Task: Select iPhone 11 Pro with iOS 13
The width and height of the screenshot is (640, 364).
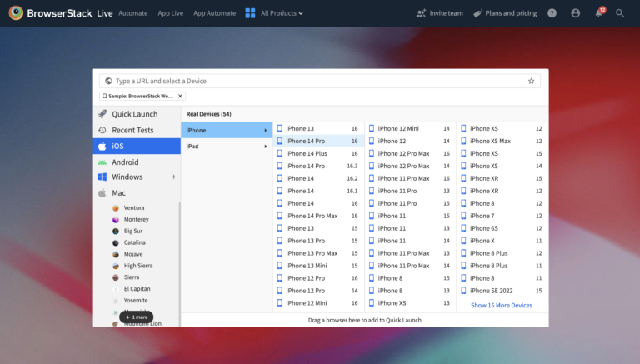Action: [410, 191]
